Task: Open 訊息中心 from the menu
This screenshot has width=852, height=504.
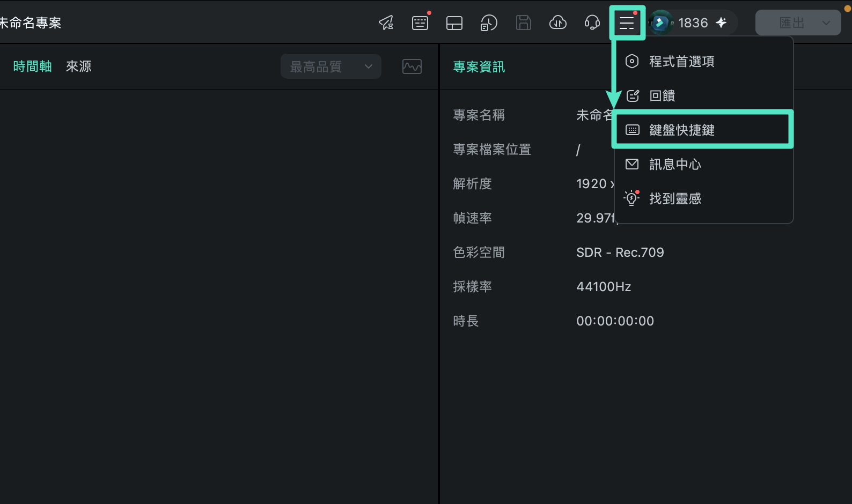Action: 703,165
